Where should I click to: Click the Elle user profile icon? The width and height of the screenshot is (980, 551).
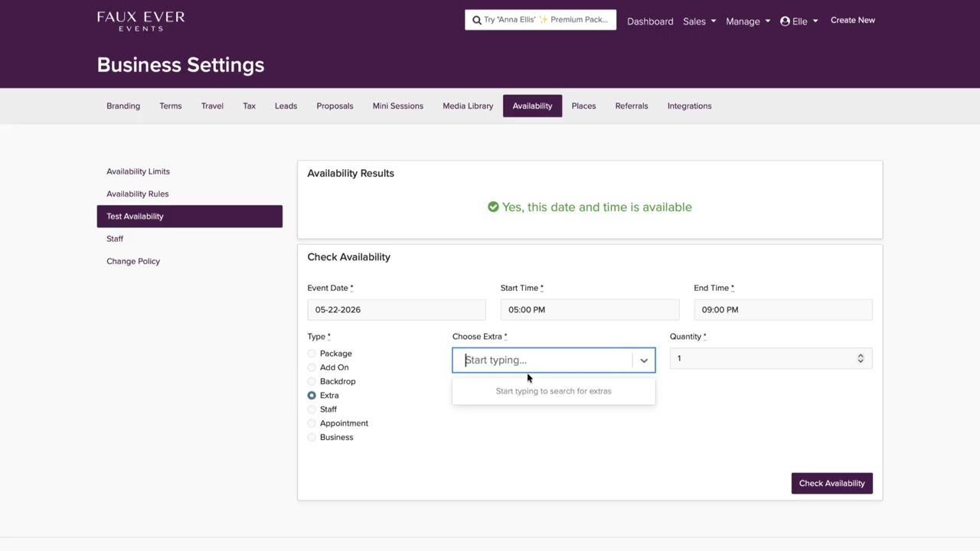[x=785, y=21]
